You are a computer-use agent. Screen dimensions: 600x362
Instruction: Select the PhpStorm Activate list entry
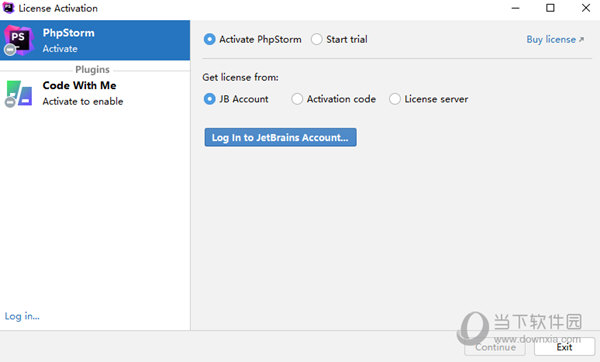[95, 40]
